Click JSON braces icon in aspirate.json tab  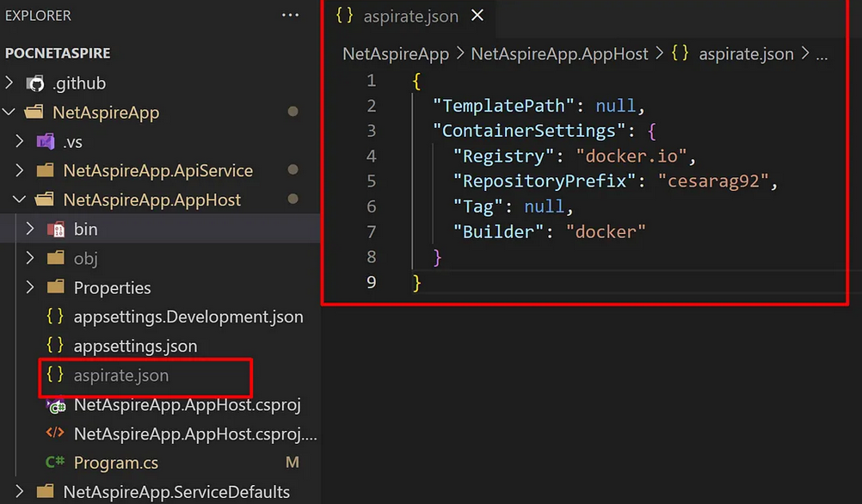pyautogui.click(x=345, y=15)
